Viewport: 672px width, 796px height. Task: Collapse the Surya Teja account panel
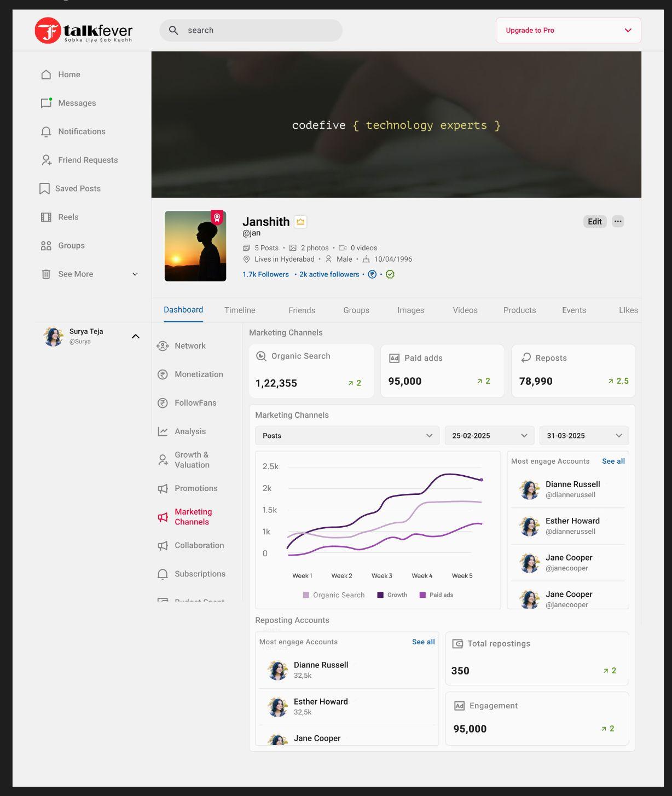135,336
